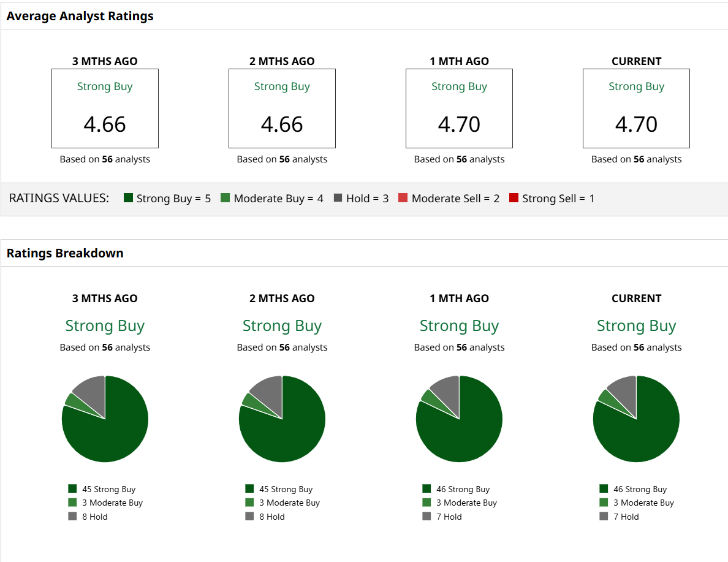Screen dimensions: 728x562
Task: Click the 3 Moderate Buy swatch under 1 MTH AGO
Action: [427, 503]
